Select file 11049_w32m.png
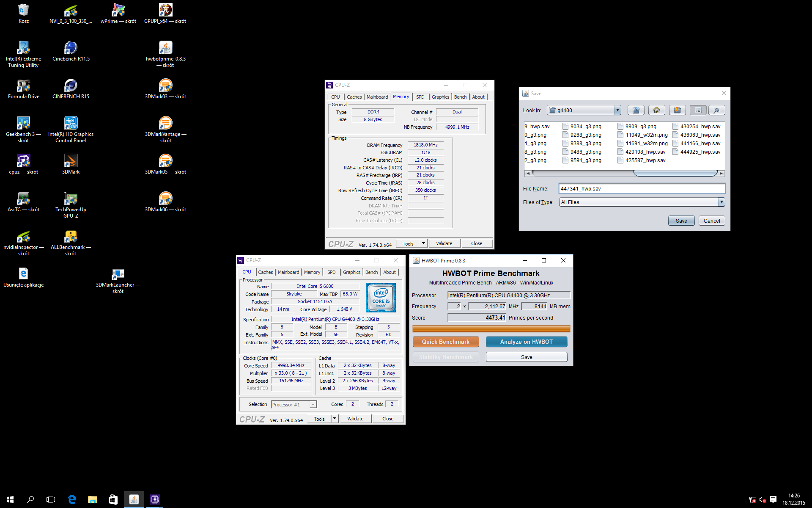 click(x=643, y=135)
